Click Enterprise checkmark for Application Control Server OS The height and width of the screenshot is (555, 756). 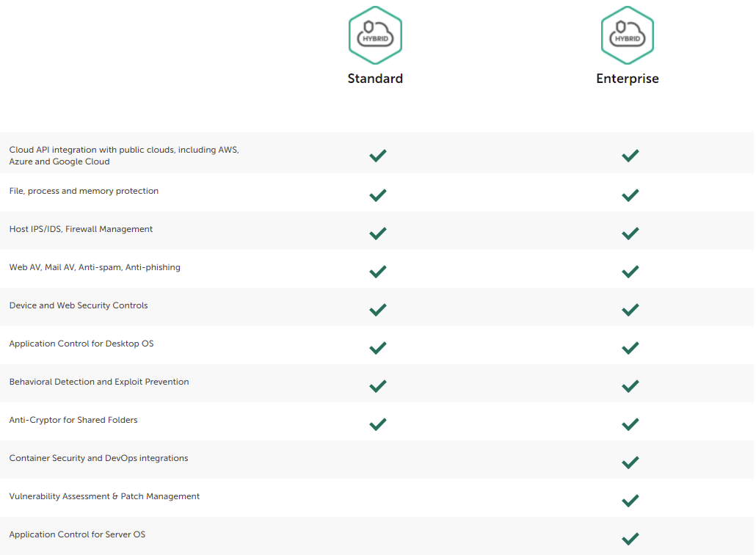click(630, 539)
